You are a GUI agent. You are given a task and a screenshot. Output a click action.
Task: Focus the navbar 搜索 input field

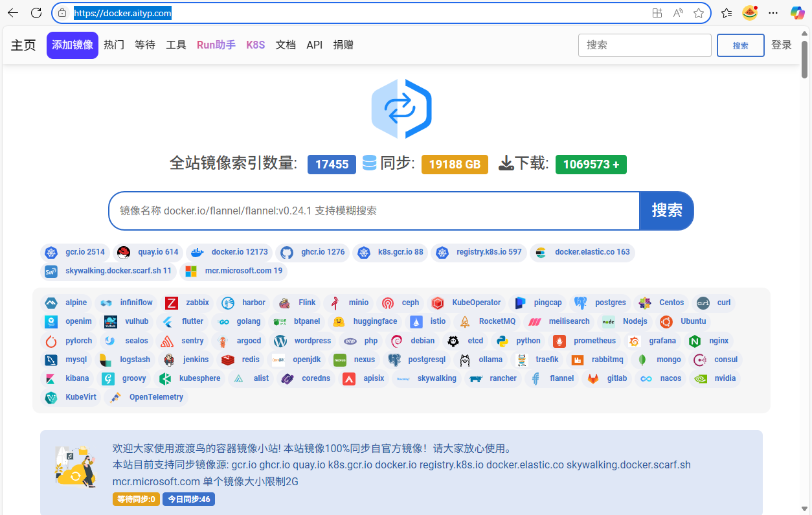[645, 45]
